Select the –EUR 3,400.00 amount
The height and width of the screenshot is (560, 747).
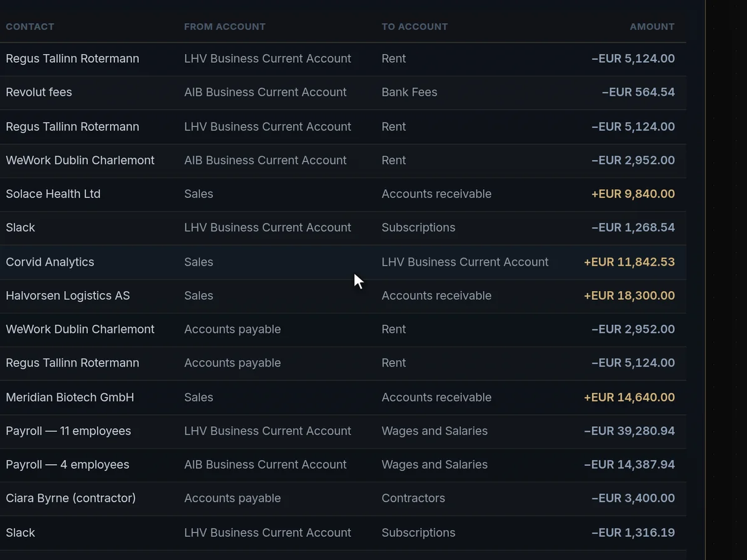point(632,498)
